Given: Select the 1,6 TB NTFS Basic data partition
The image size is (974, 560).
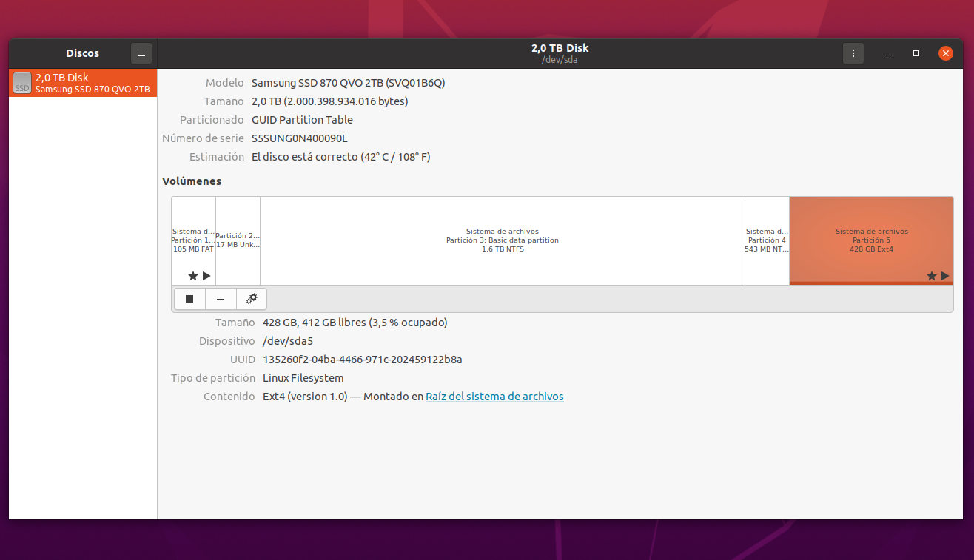Looking at the screenshot, I should coord(502,240).
